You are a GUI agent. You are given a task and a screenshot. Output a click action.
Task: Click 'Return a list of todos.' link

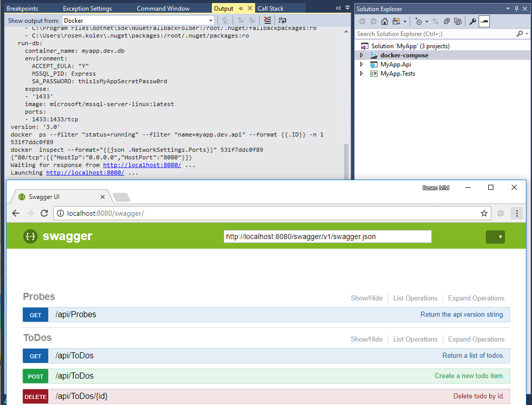pos(474,355)
